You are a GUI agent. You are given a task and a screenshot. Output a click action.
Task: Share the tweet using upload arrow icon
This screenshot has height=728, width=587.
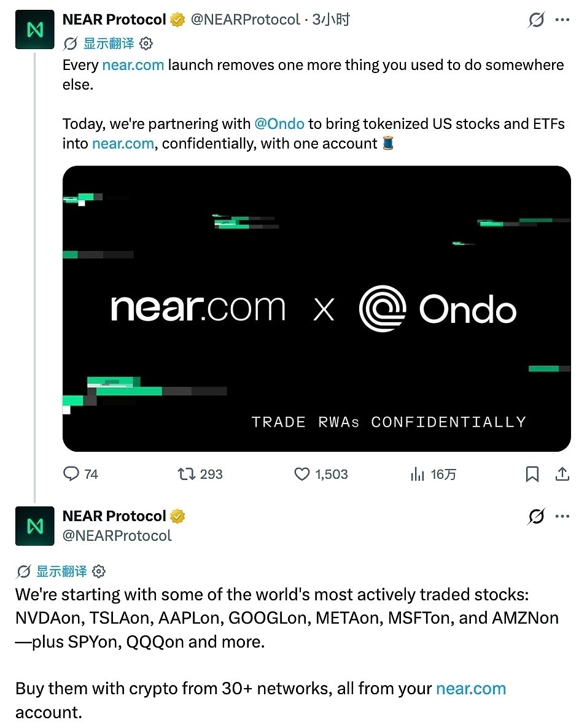point(562,474)
